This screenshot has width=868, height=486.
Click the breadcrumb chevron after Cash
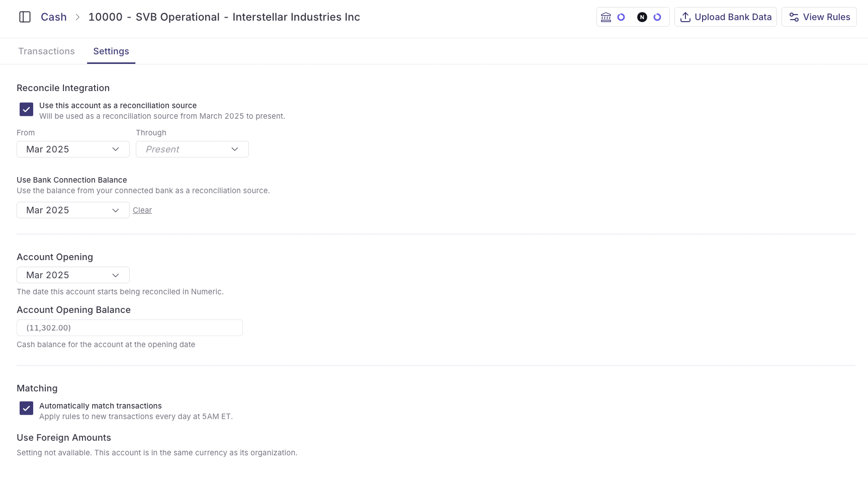(77, 17)
